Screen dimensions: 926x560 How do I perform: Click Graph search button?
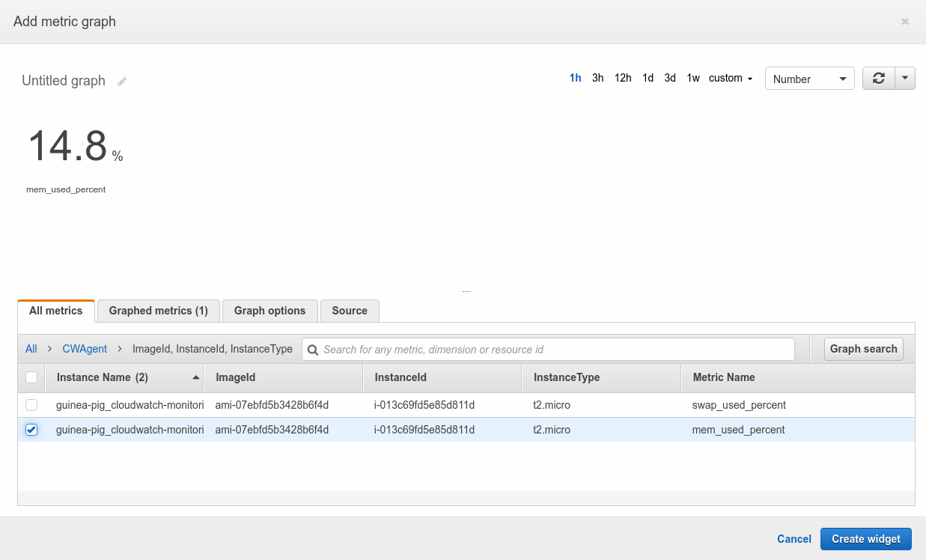coord(863,349)
